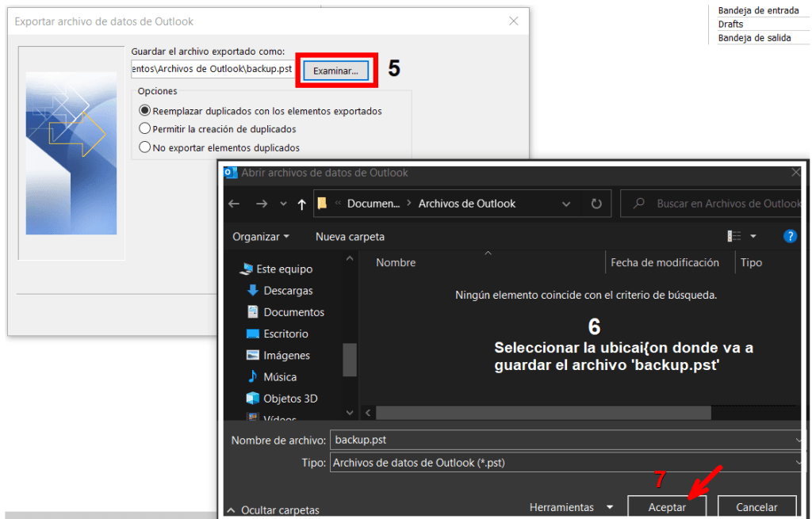Sort by Fecha de modificación column
This screenshot has height=519, width=812.
(x=665, y=262)
